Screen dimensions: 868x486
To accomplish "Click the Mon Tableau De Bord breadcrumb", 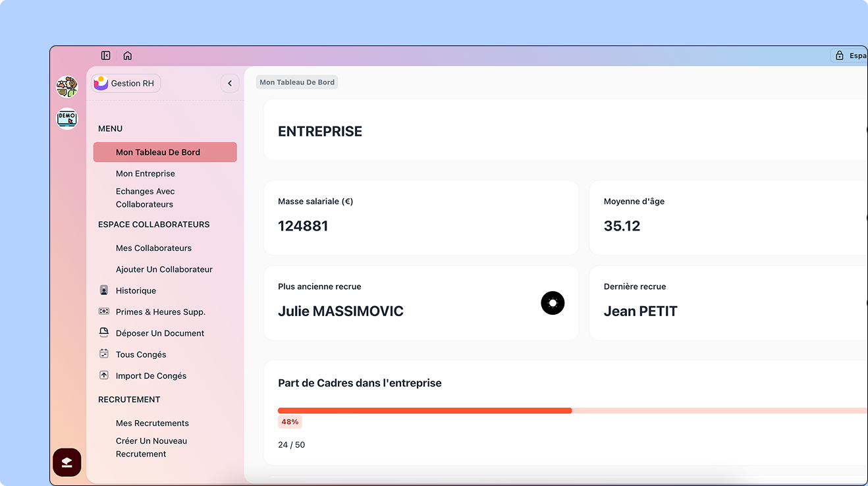I will pos(297,82).
